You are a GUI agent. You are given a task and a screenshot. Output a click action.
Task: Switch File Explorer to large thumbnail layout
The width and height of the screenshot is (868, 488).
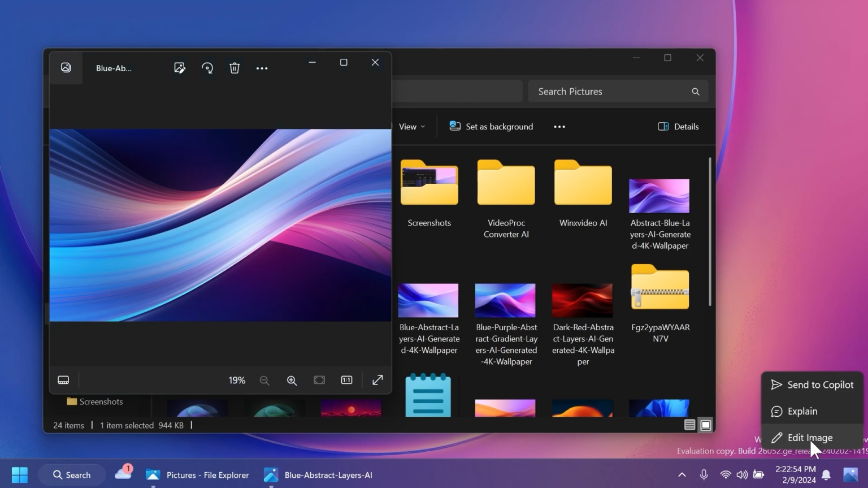point(705,425)
